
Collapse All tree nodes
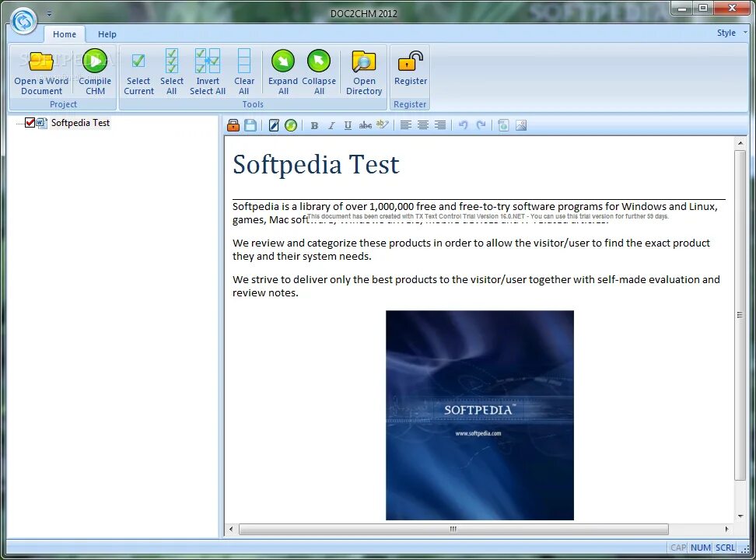point(319,73)
